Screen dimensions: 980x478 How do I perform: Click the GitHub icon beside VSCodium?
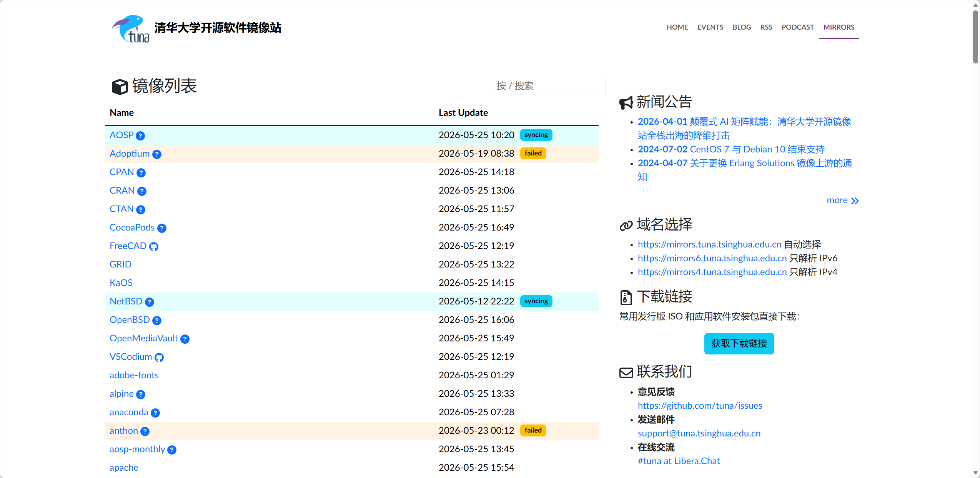coord(159,358)
